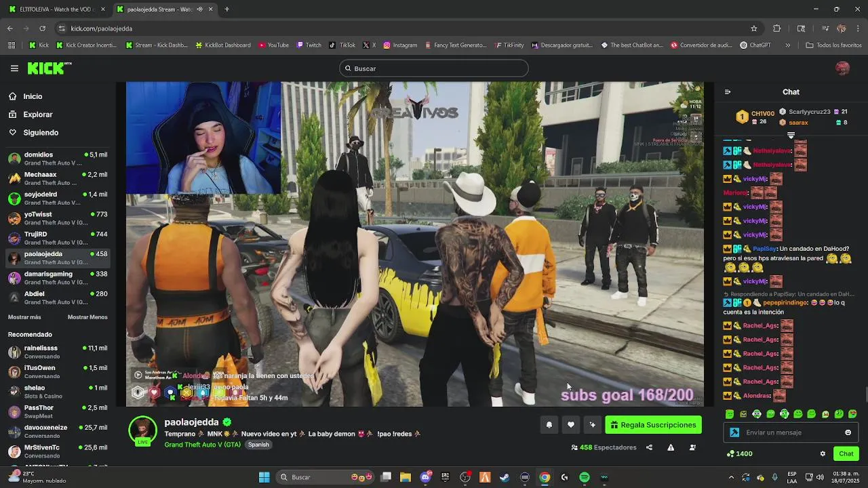Send message with green Chat button

point(846,453)
